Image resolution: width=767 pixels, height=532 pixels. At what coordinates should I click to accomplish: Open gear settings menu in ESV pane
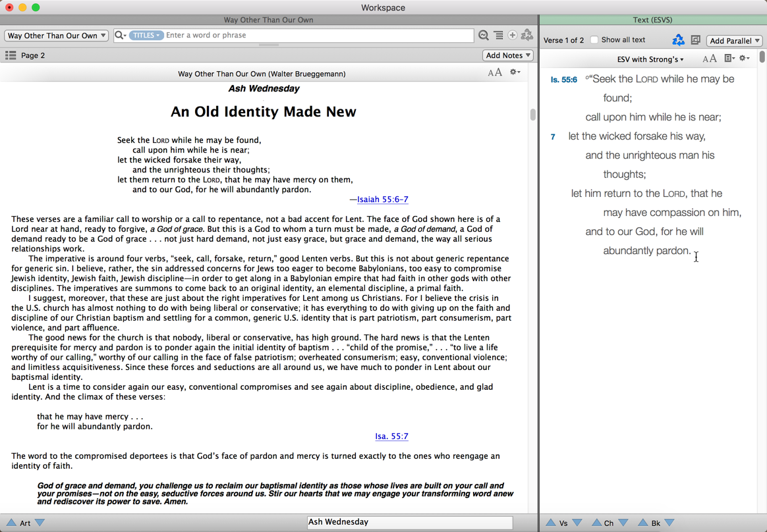point(745,58)
